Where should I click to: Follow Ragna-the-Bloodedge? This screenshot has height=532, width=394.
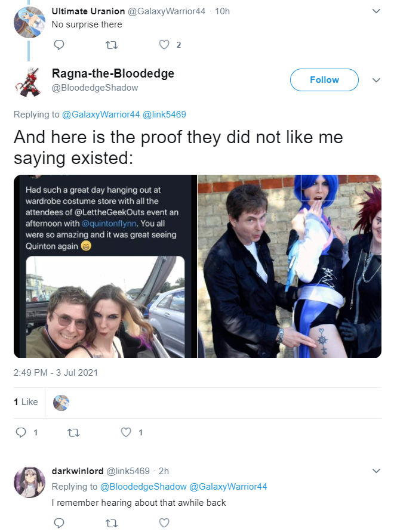[324, 80]
